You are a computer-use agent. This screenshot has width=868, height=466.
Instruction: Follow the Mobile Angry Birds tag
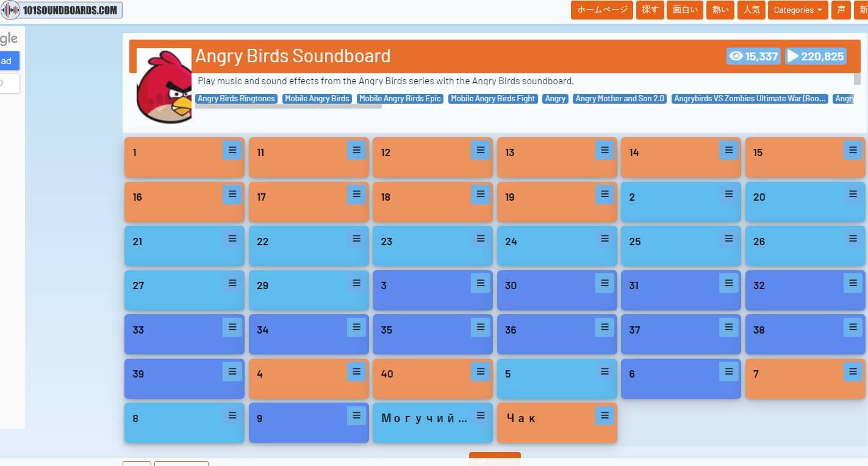pyautogui.click(x=317, y=99)
